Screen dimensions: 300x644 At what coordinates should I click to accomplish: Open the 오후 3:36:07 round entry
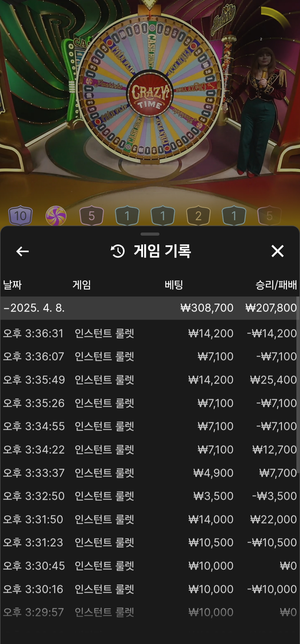pyautogui.click(x=150, y=356)
